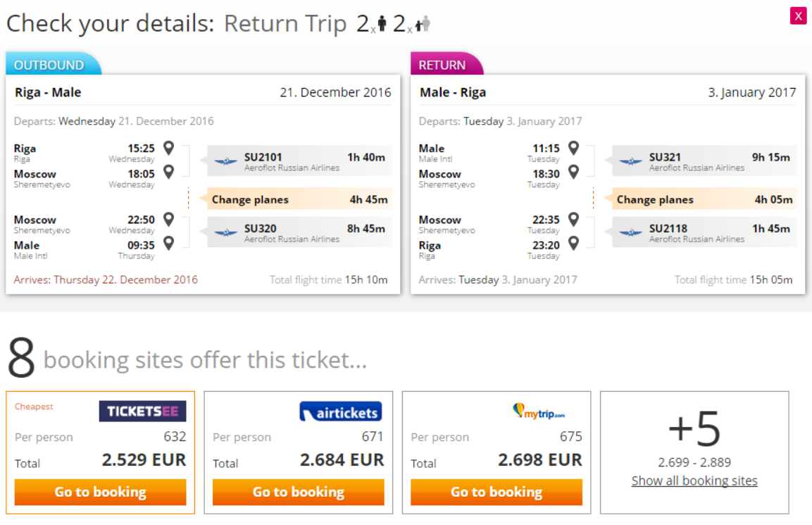
Task: Click the Ticketsee logo
Action: [142, 411]
